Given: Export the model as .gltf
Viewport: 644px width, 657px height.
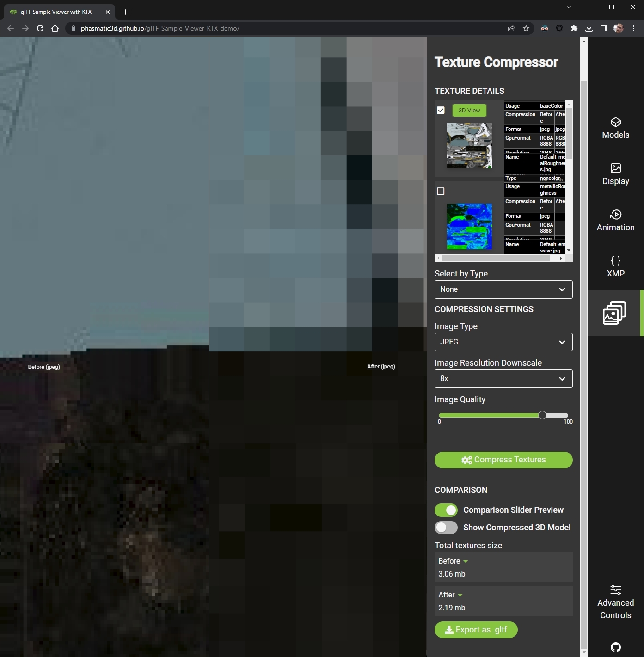Looking at the screenshot, I should [476, 630].
